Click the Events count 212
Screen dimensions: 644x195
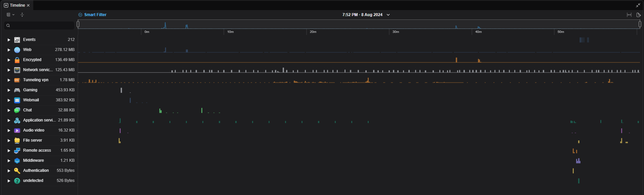tap(71, 40)
